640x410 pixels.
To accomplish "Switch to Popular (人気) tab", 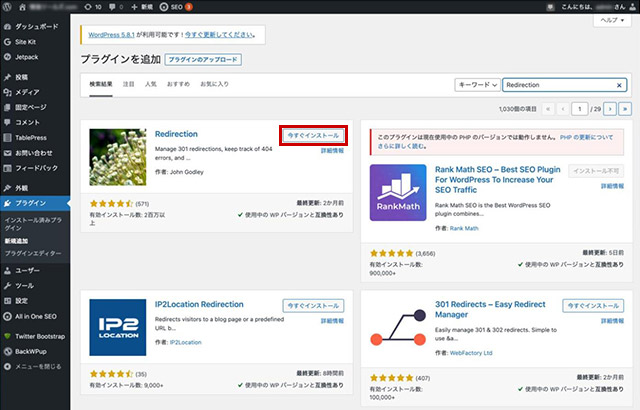I will 151,84.
